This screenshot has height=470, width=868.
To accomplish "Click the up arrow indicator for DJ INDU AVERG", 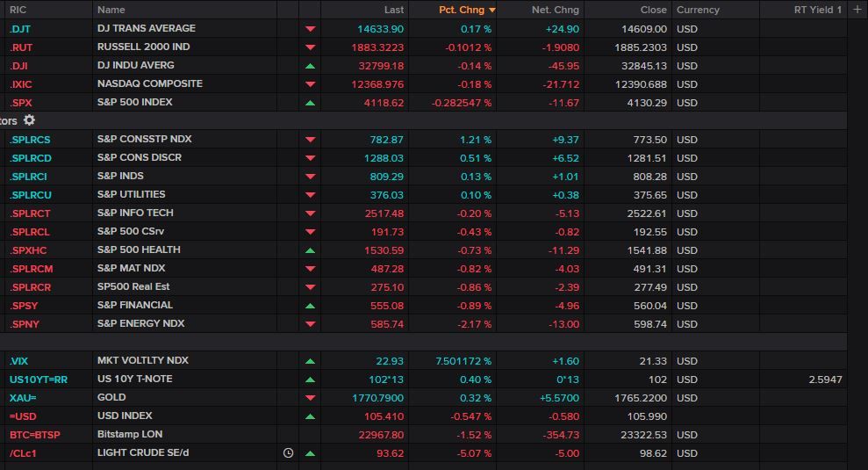I will point(310,66).
